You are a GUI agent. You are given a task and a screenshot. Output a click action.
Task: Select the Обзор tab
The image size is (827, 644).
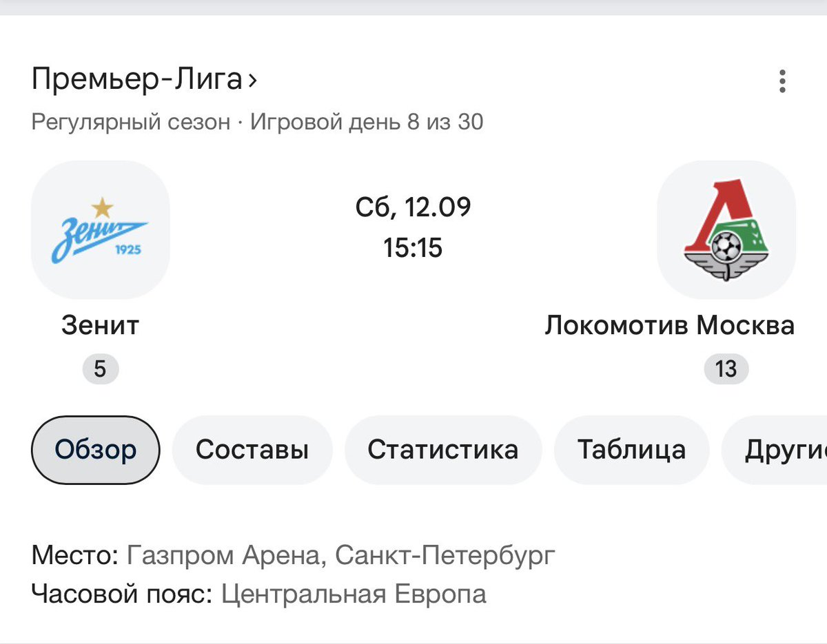pyautogui.click(x=96, y=450)
